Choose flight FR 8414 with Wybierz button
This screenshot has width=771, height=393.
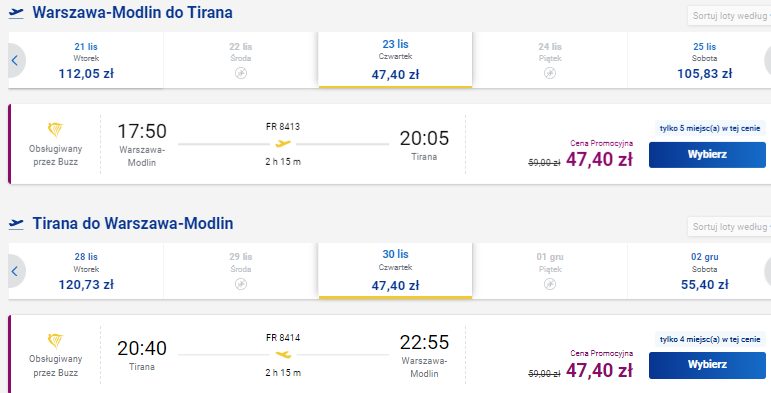click(707, 365)
